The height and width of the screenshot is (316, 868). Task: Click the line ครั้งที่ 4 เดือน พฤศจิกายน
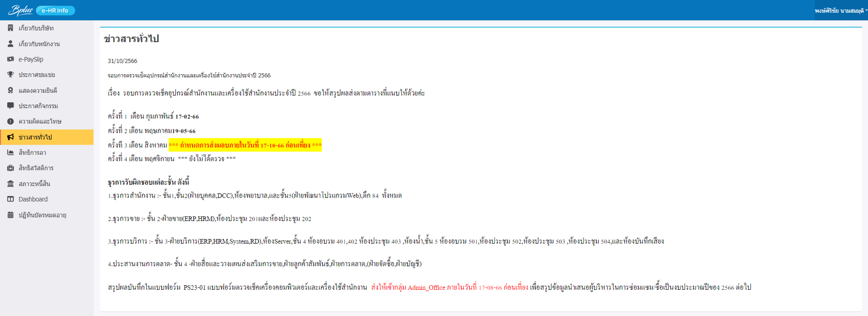click(172, 158)
